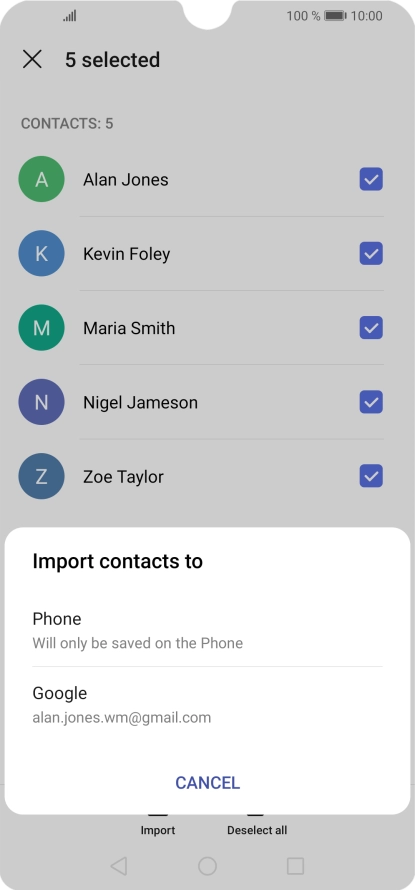Toggle the Nigel Jameson checkbox

371,402
